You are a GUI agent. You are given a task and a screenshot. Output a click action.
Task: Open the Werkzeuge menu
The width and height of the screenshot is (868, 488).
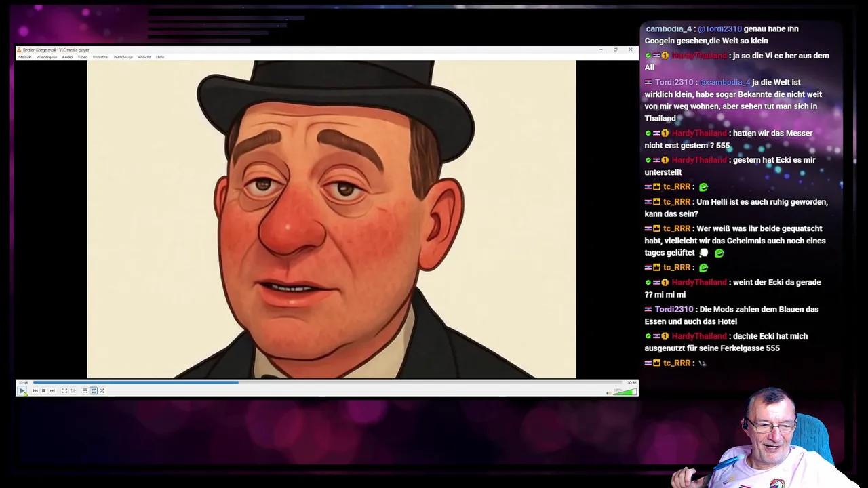tap(123, 57)
